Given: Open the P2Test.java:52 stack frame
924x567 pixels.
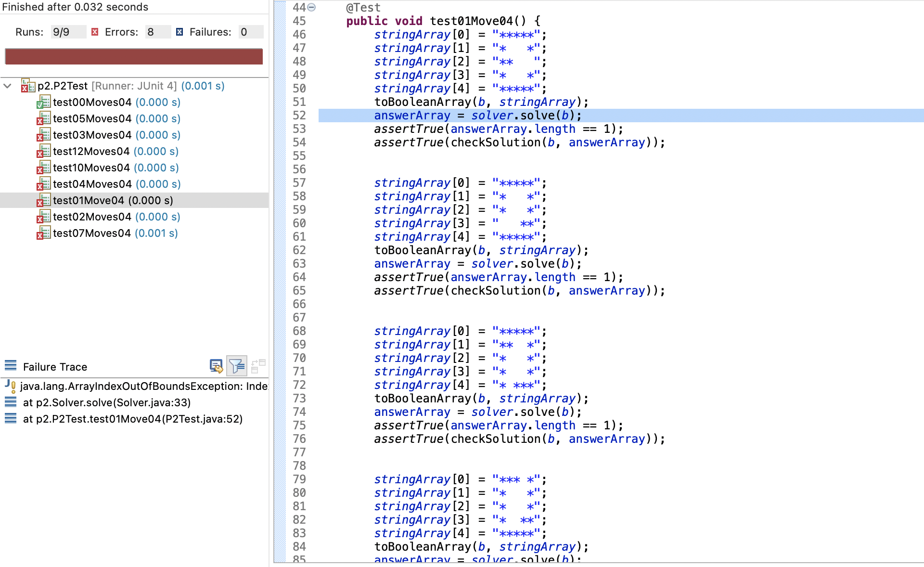Looking at the screenshot, I should (133, 419).
